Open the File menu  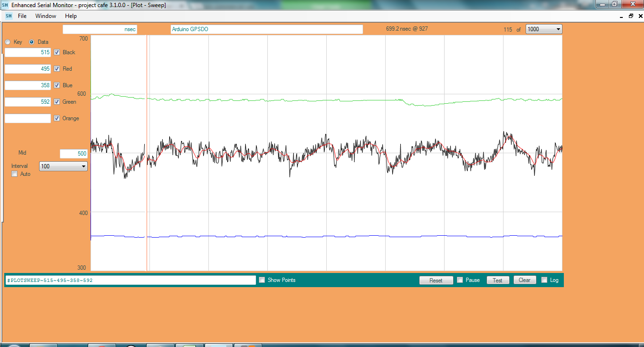(x=22, y=16)
